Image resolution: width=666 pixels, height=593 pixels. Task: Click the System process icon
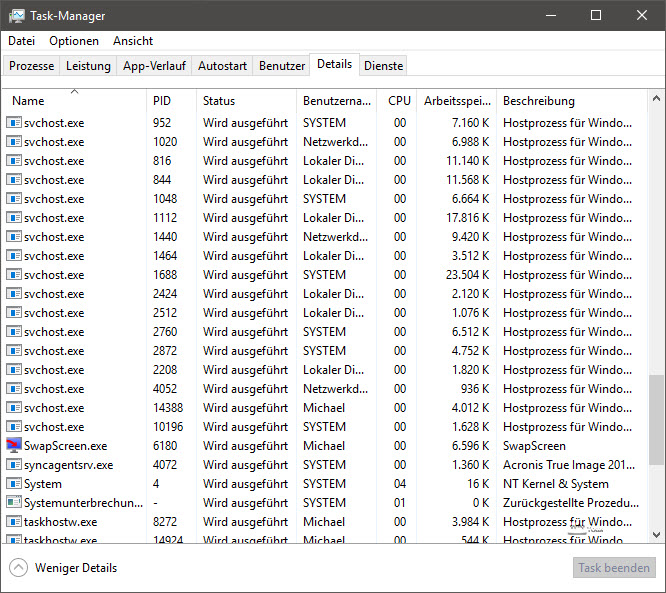tap(14, 484)
